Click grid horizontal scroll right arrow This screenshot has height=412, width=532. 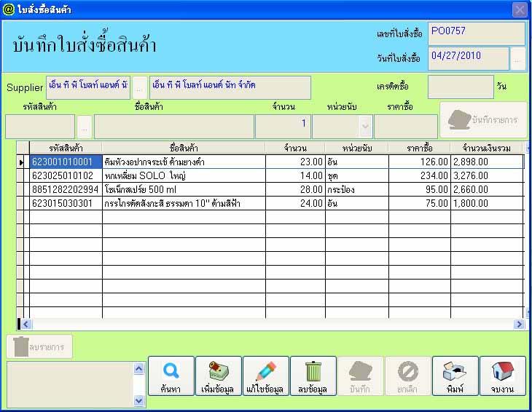pyautogui.click(x=519, y=324)
